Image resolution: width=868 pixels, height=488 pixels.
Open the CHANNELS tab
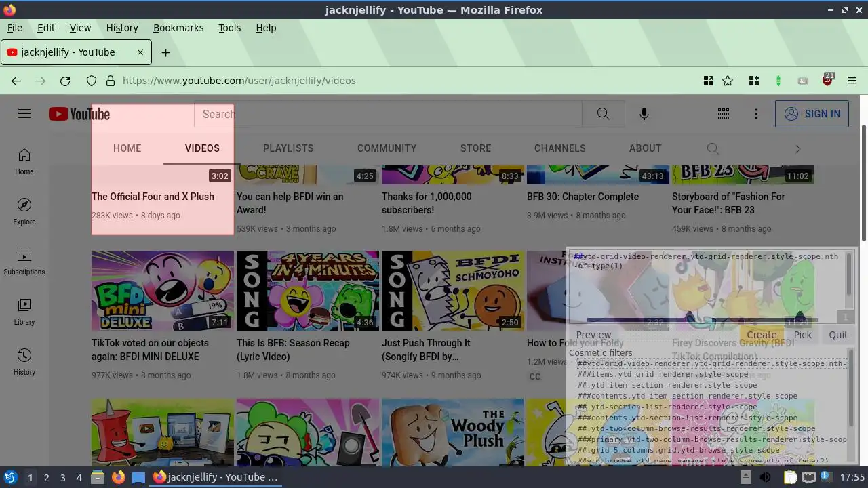point(559,148)
